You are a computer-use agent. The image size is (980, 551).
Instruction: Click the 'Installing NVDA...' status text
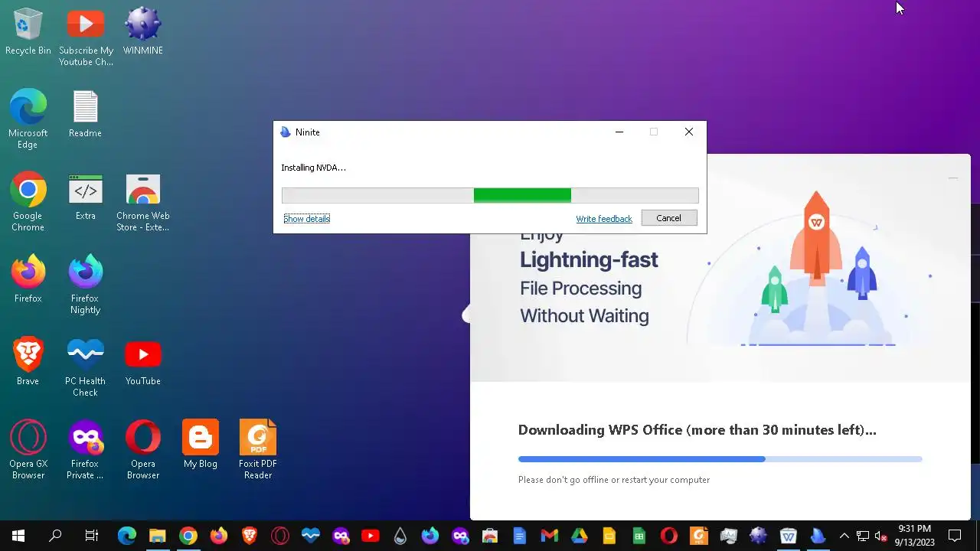[x=313, y=168]
